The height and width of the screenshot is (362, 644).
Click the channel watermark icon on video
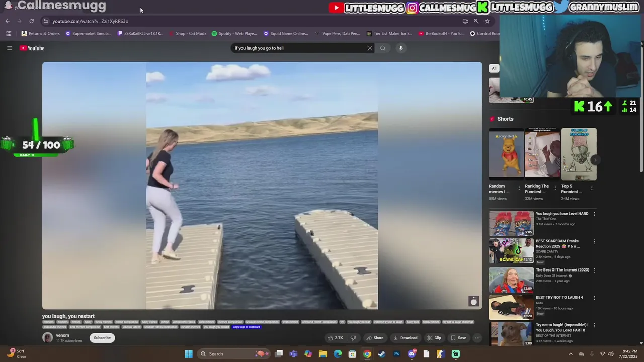(x=473, y=301)
